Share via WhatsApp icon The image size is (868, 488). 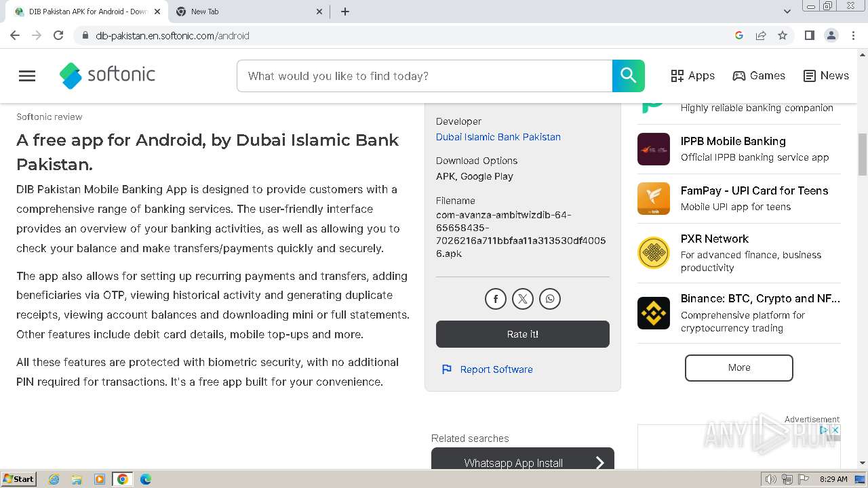[x=550, y=299]
